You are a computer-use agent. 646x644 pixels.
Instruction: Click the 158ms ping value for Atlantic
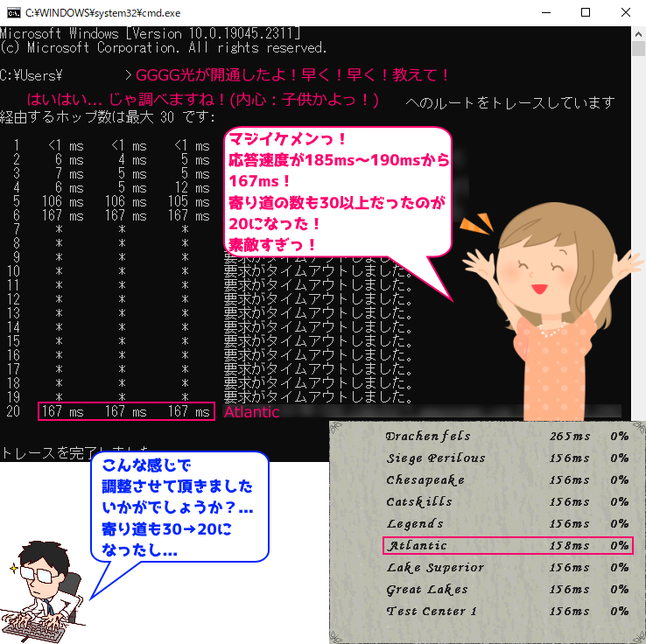pos(570,546)
